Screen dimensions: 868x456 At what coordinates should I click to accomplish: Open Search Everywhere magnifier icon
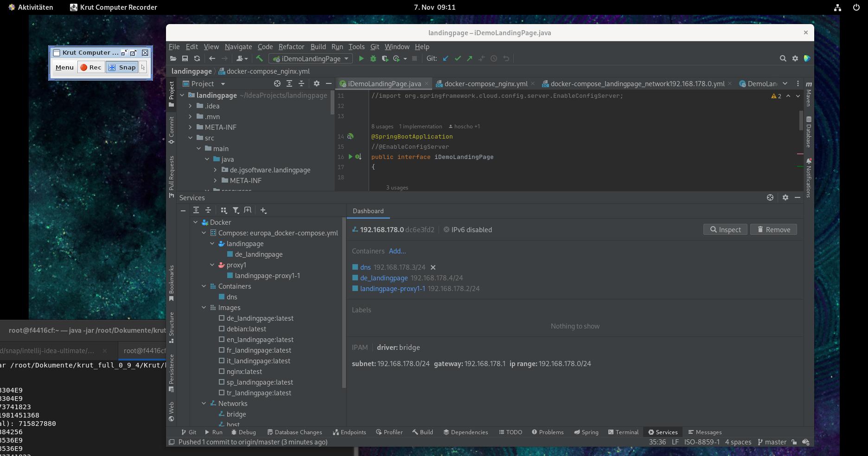(783, 58)
